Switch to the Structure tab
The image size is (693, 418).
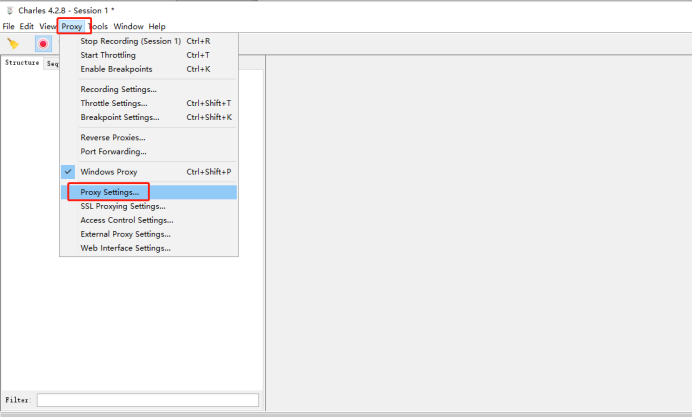[22, 63]
